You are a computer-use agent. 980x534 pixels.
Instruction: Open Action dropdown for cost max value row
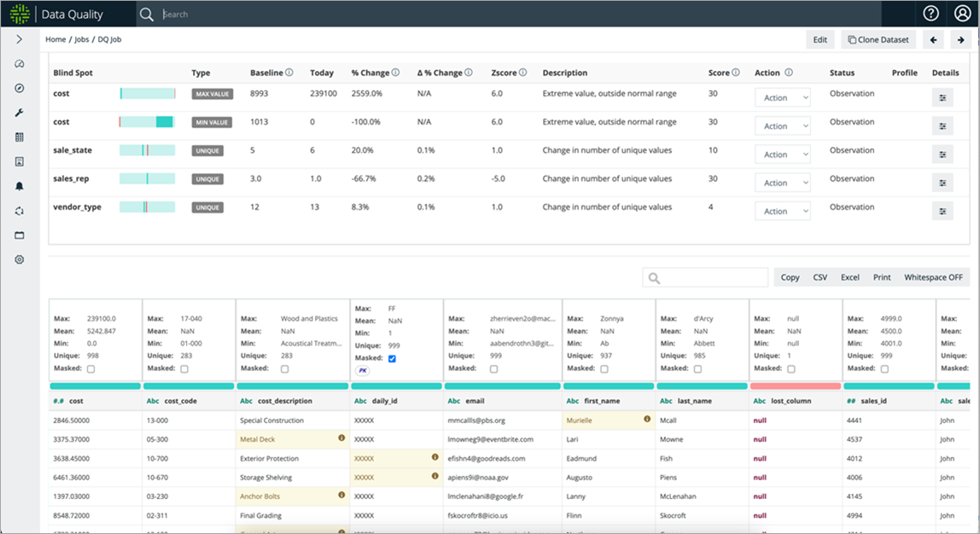point(783,97)
